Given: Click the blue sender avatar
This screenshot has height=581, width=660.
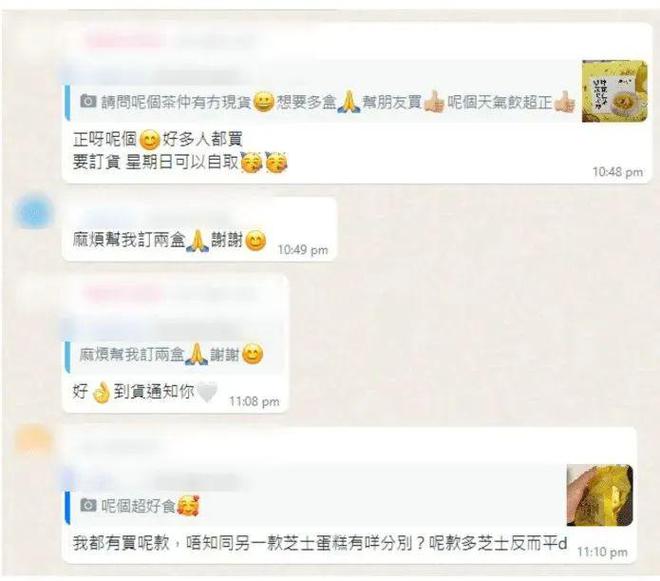Looking at the screenshot, I should click(x=34, y=212).
